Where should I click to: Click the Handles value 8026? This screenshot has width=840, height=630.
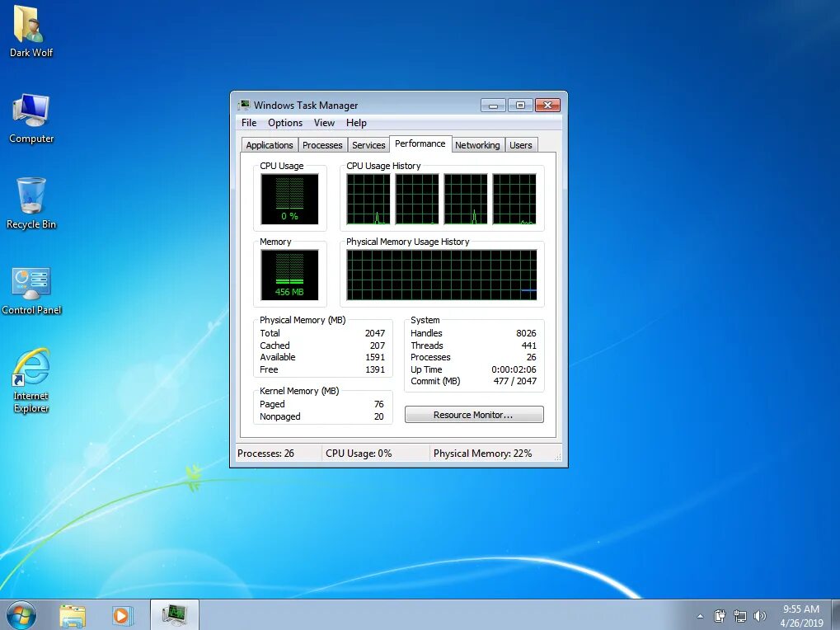(x=526, y=333)
